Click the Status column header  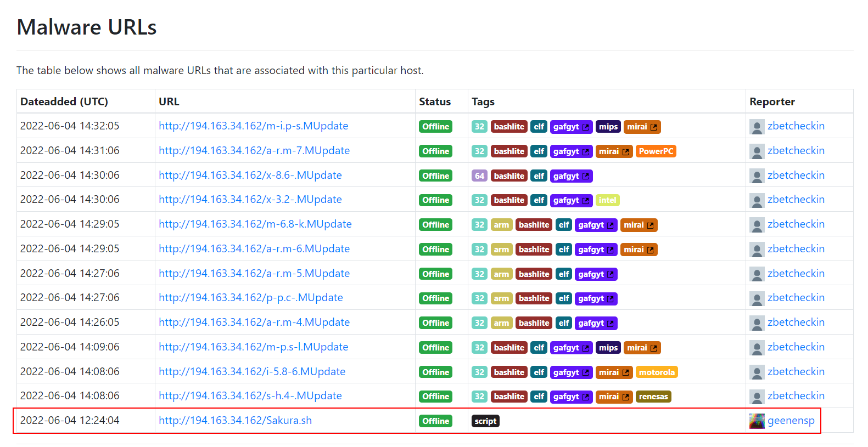[435, 101]
